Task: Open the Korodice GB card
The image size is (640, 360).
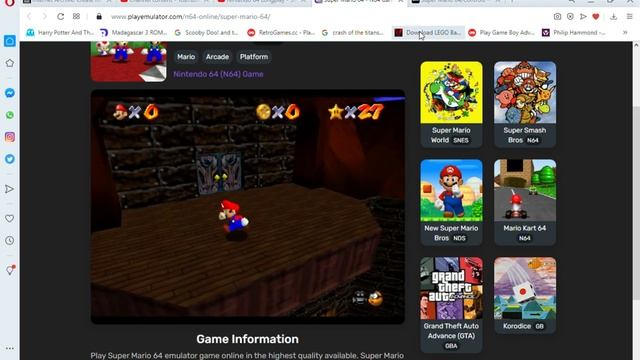Action: pos(525,295)
